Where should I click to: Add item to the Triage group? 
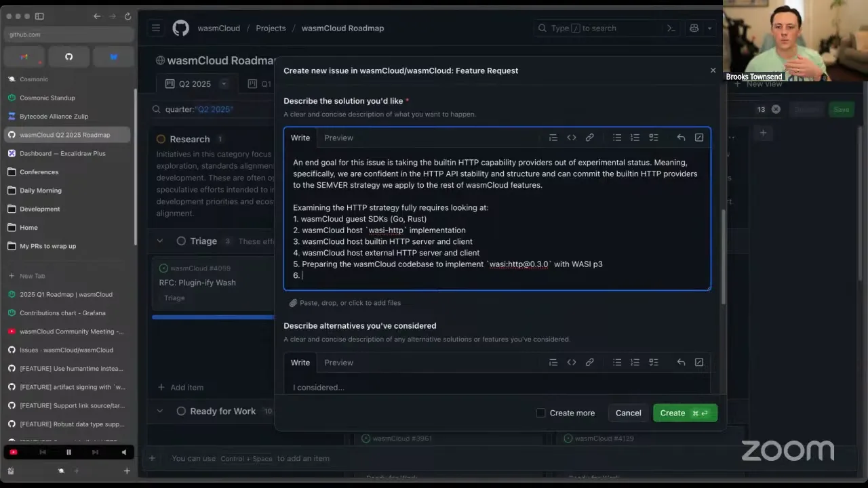[x=180, y=388]
